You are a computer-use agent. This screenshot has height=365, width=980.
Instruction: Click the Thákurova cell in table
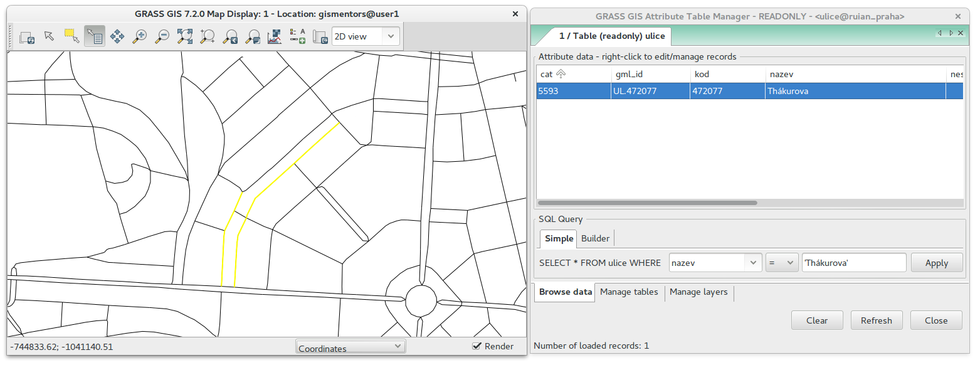(x=855, y=91)
